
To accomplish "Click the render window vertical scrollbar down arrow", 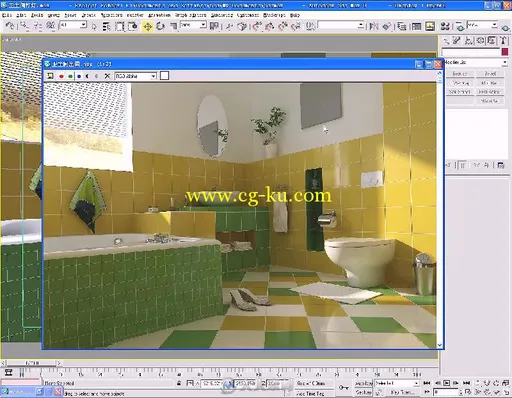I will 440,345.
